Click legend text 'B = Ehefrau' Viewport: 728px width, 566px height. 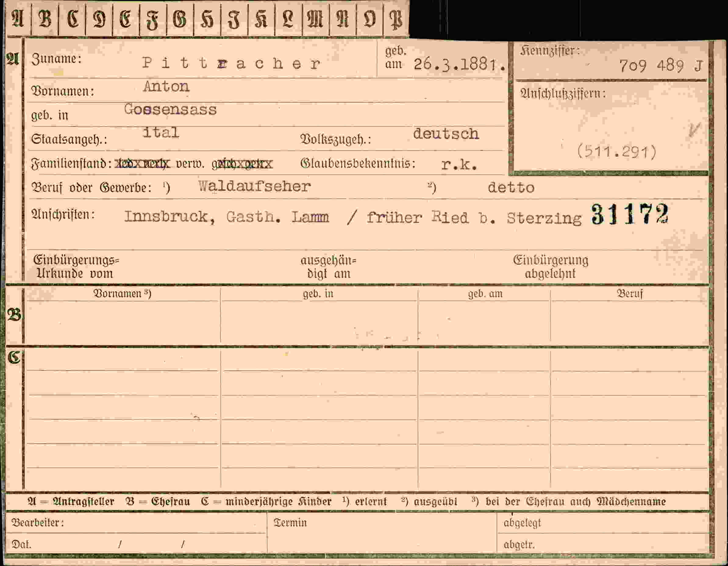(x=158, y=502)
